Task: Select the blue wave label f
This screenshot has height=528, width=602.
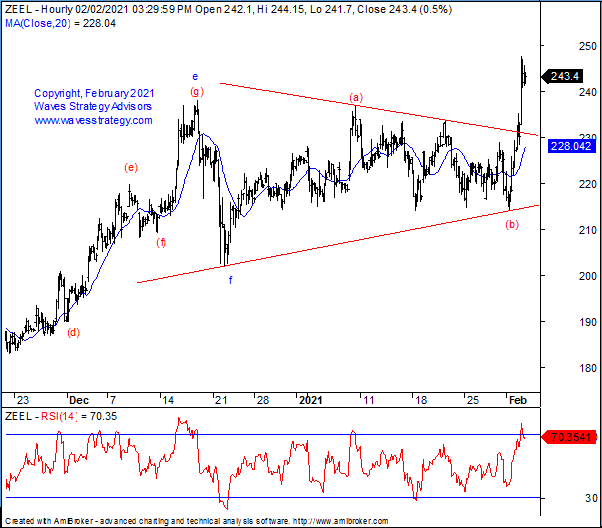Action: (x=230, y=280)
